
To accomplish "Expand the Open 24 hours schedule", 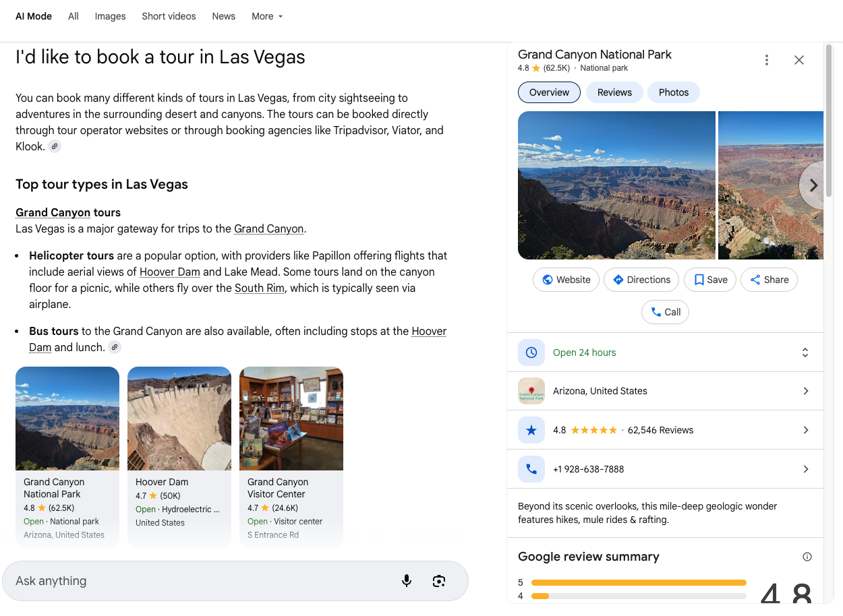I will pos(805,352).
